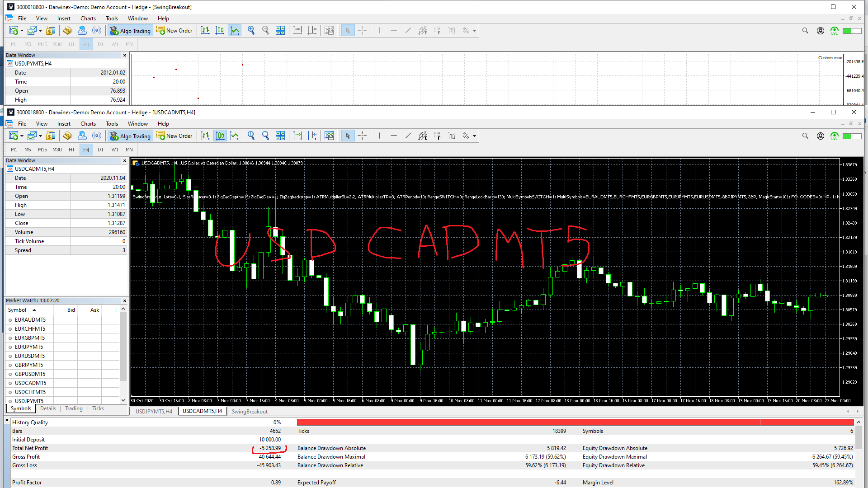This screenshot has width=868, height=488.
Task: Click search magnifier in top SwingBreakout window
Action: (805, 31)
